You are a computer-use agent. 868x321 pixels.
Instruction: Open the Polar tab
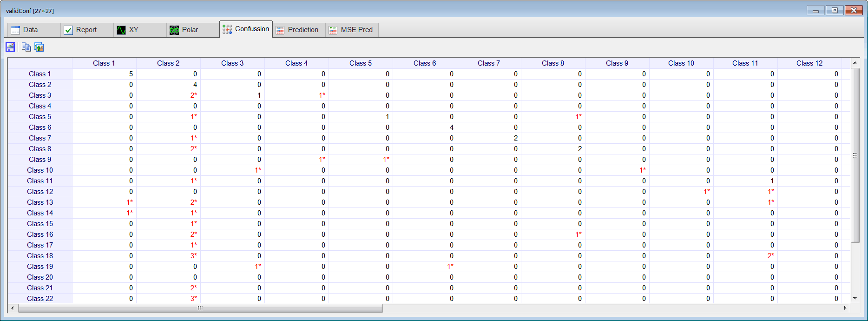[193, 30]
